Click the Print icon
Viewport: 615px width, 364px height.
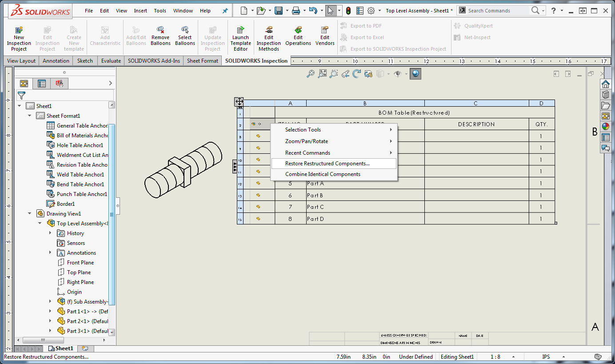[296, 10]
